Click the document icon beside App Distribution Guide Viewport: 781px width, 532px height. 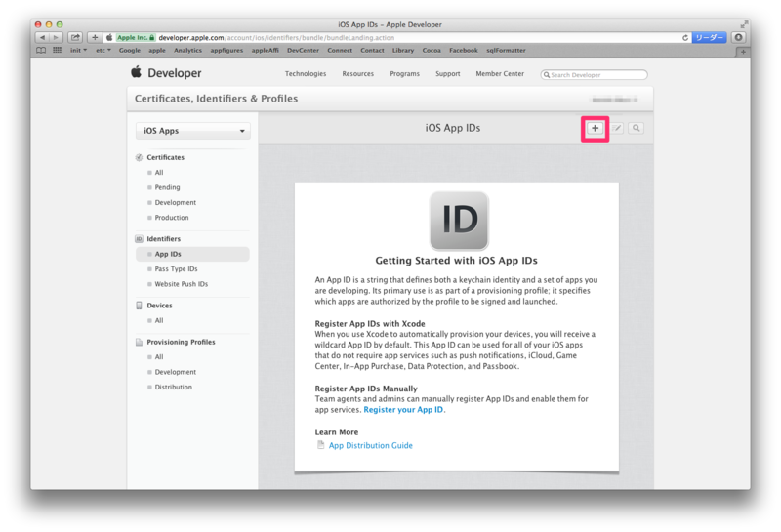tap(321, 445)
